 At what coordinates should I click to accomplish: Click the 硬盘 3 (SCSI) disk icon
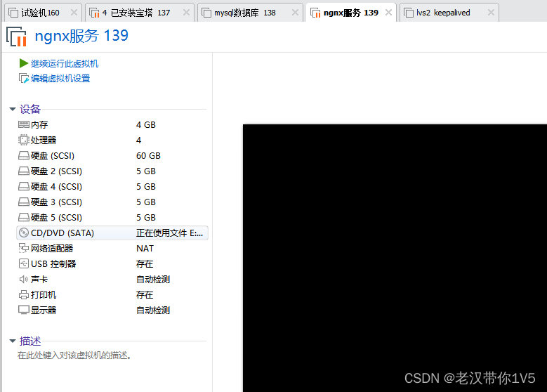click(24, 202)
